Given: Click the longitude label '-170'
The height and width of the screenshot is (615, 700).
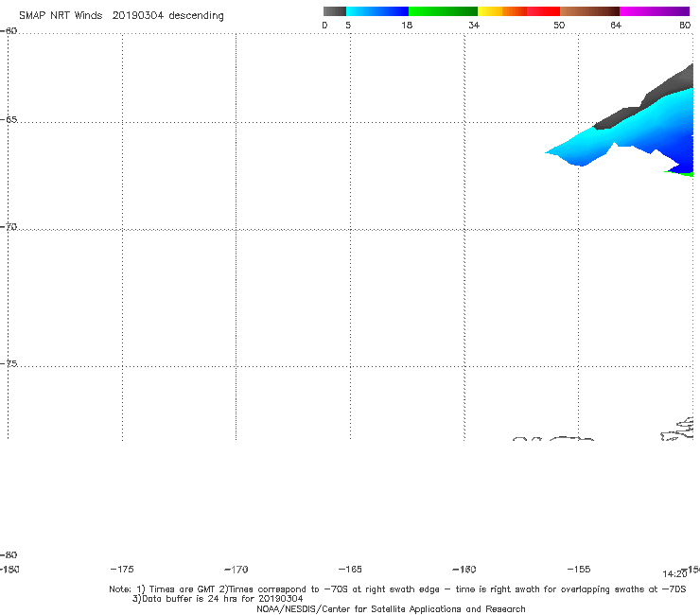Looking at the screenshot, I should (236, 570).
